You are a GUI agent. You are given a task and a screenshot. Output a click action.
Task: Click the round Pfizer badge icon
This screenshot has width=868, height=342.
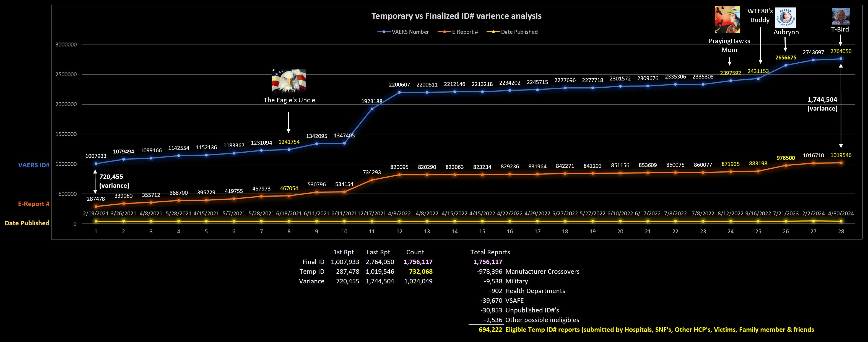click(x=786, y=17)
